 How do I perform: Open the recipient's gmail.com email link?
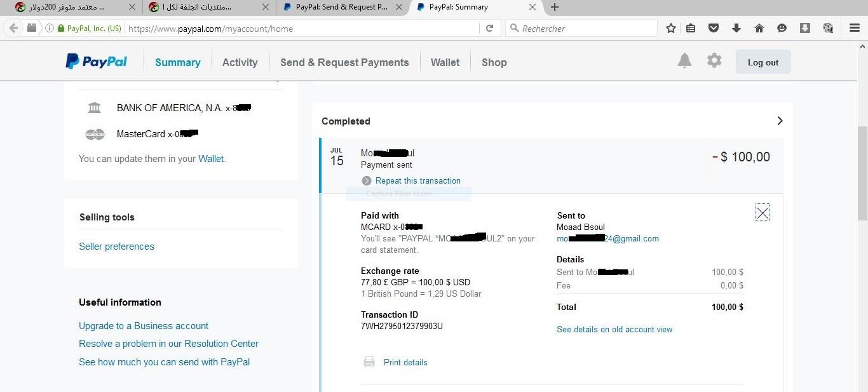(x=607, y=239)
